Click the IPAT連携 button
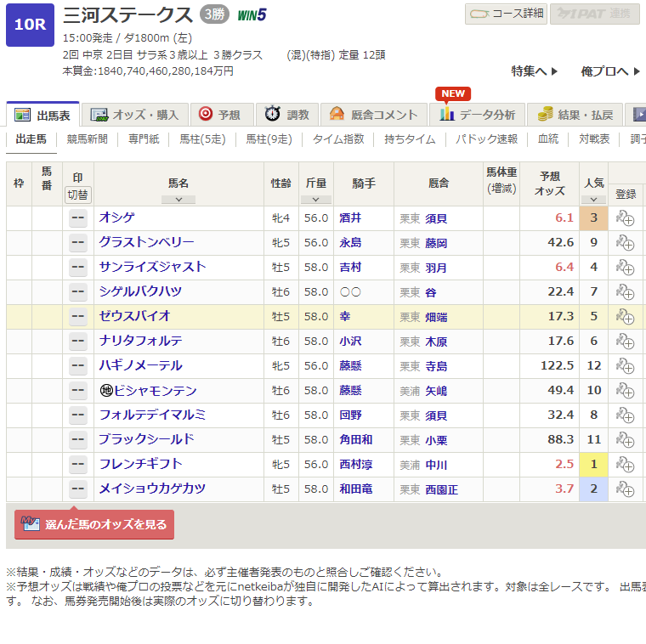The image size is (646, 644). point(594,14)
